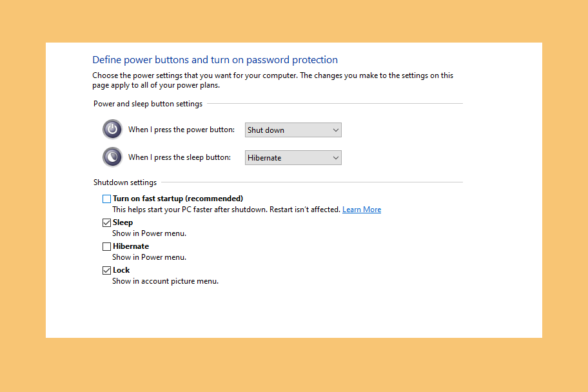This screenshot has height=392, width=588.
Task: Click the sleep button moon icon
Action: (112, 157)
